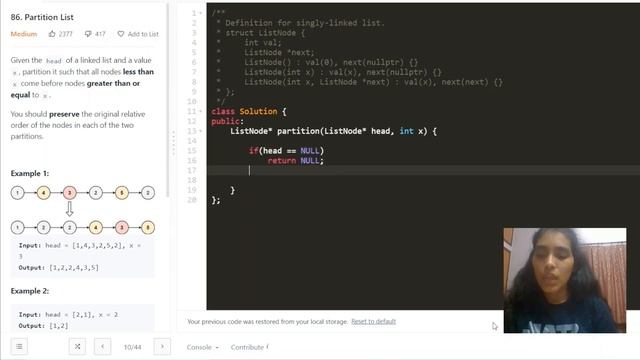Collapse the partition function fold at line 13
The width and height of the screenshot is (640, 360).
pyautogui.click(x=200, y=131)
